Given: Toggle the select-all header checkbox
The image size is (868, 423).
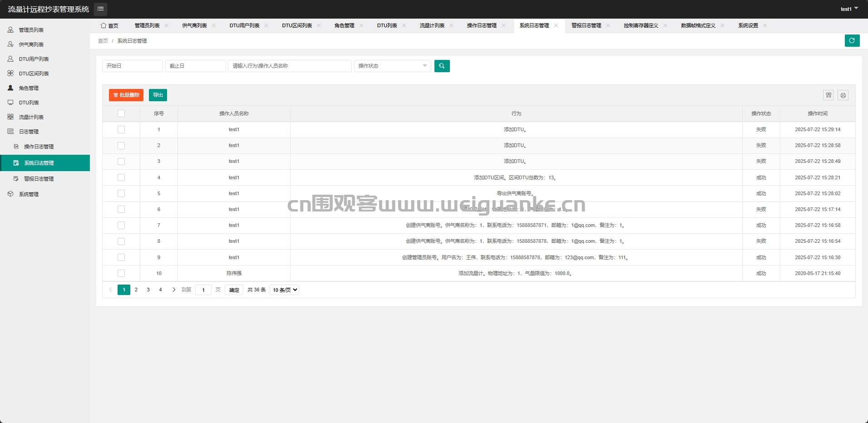Looking at the screenshot, I should point(121,113).
